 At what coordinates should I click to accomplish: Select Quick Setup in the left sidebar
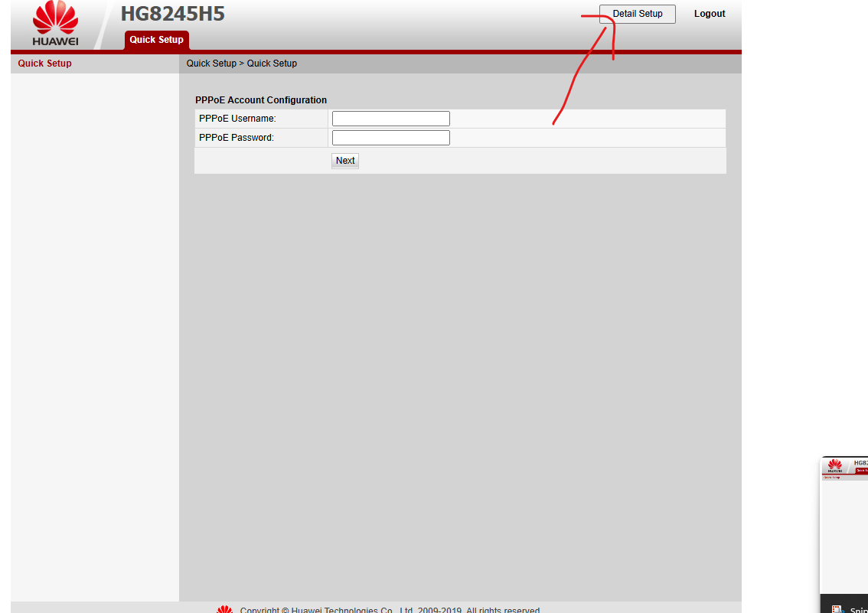pyautogui.click(x=45, y=63)
